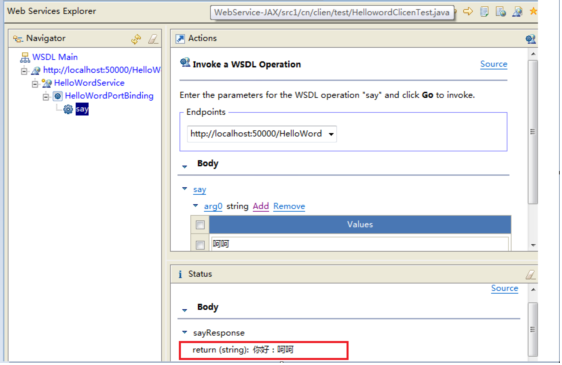
Task: Click Remove to delete arg0 values
Action: click(289, 207)
